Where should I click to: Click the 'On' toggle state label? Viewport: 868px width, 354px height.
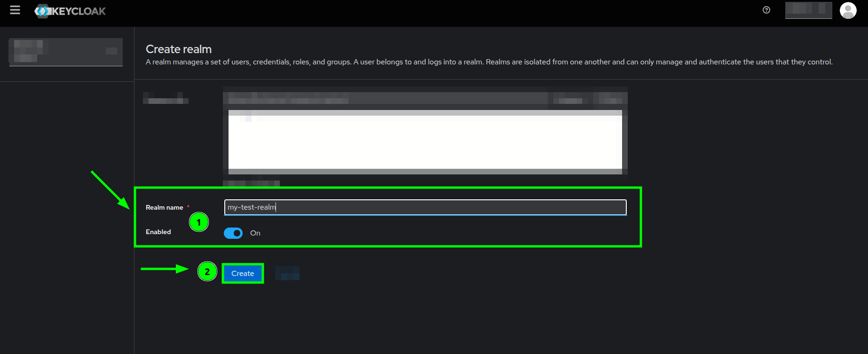pyautogui.click(x=255, y=233)
